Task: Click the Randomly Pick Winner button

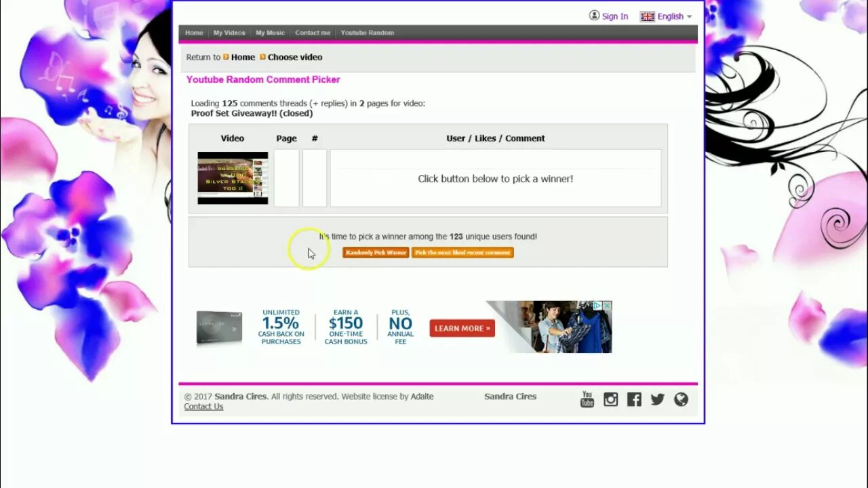Action: point(376,252)
